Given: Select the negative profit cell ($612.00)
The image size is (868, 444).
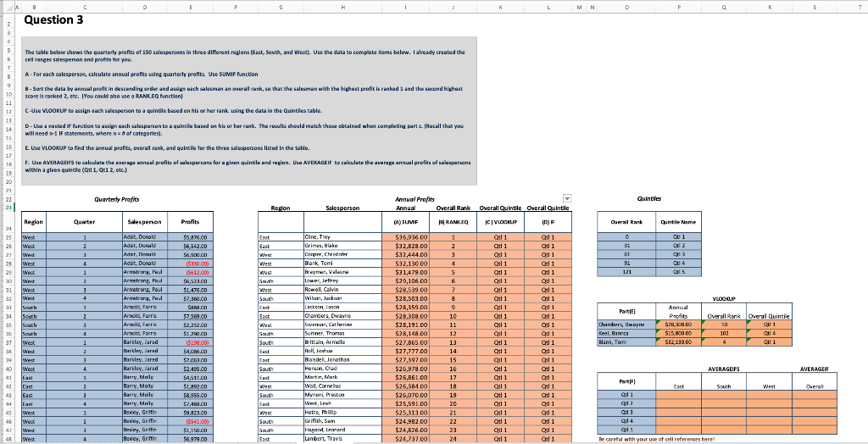Looking at the screenshot, I should (191, 272).
